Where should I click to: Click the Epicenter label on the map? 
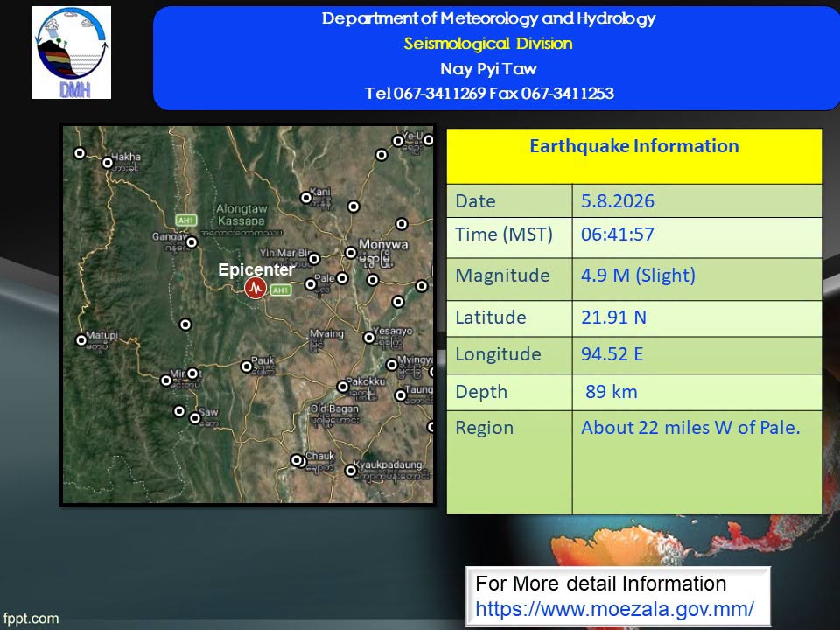[x=256, y=269]
